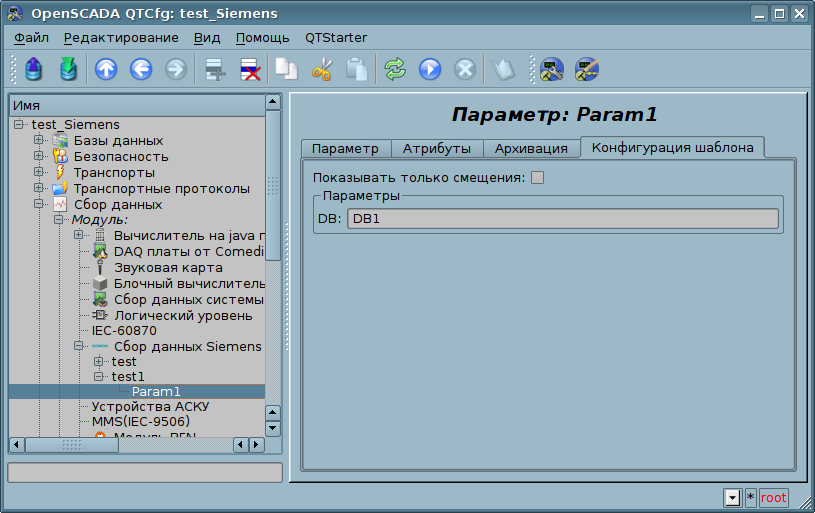815x513 pixels.
Task: Switch to the 'Атрибуты' tab
Action: click(436, 148)
